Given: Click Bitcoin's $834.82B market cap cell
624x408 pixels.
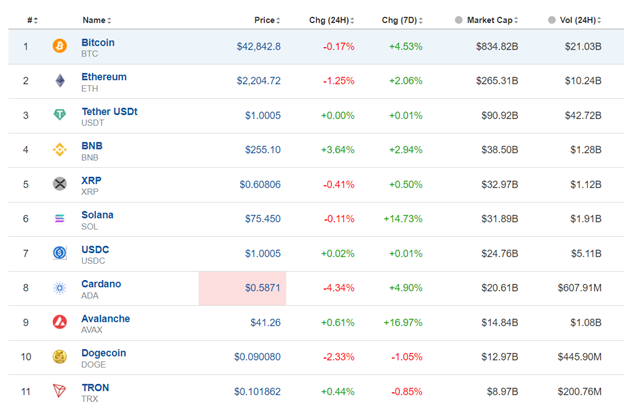Looking at the screenshot, I should pos(490,46).
